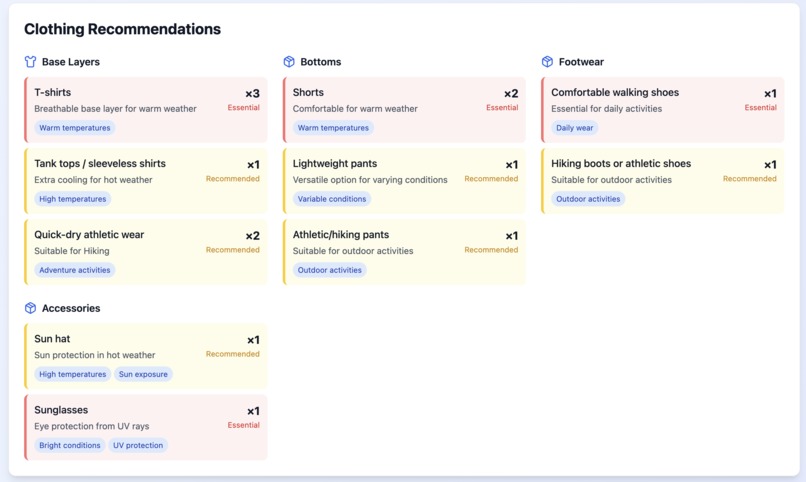This screenshot has width=806, height=482.
Task: Click 'Comfortable for warm weather' description
Action: pyautogui.click(x=355, y=108)
